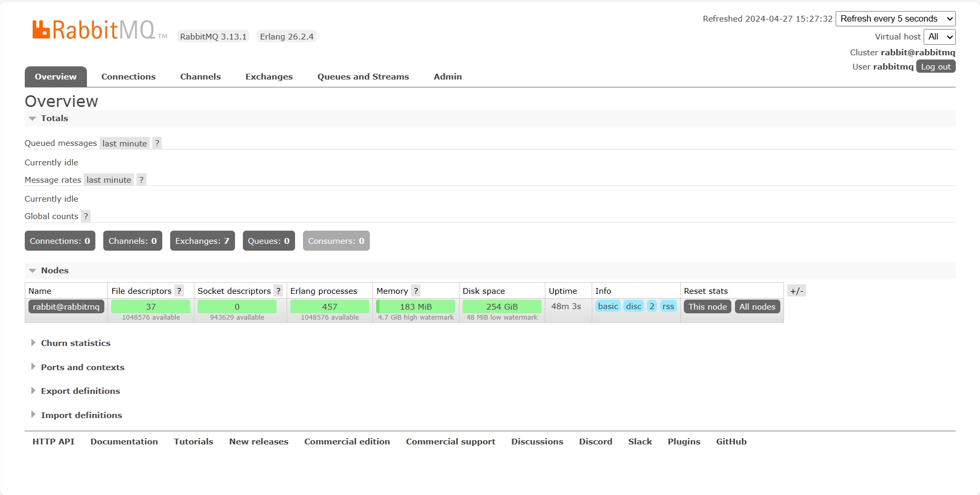Image resolution: width=980 pixels, height=495 pixels.
Task: Click Socket descriptors help question mark
Action: 278,291
